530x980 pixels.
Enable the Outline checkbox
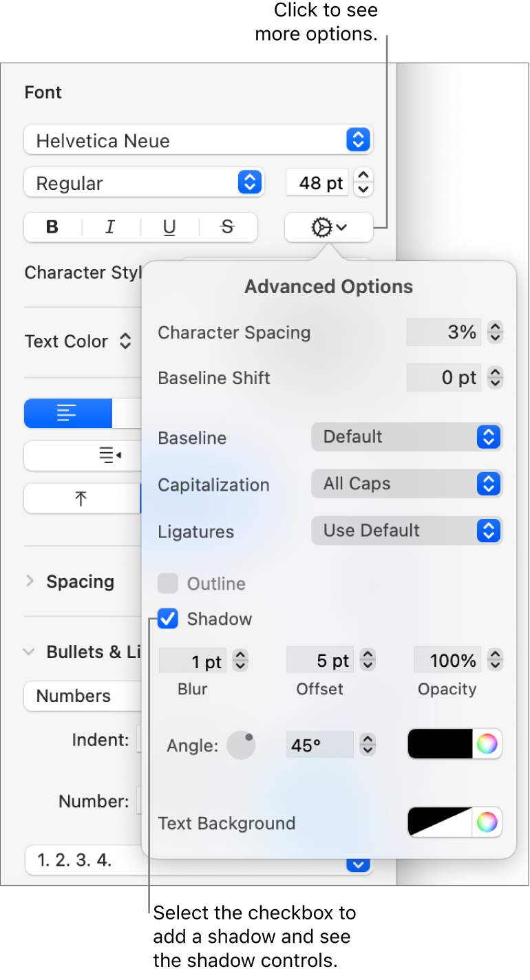point(168,584)
